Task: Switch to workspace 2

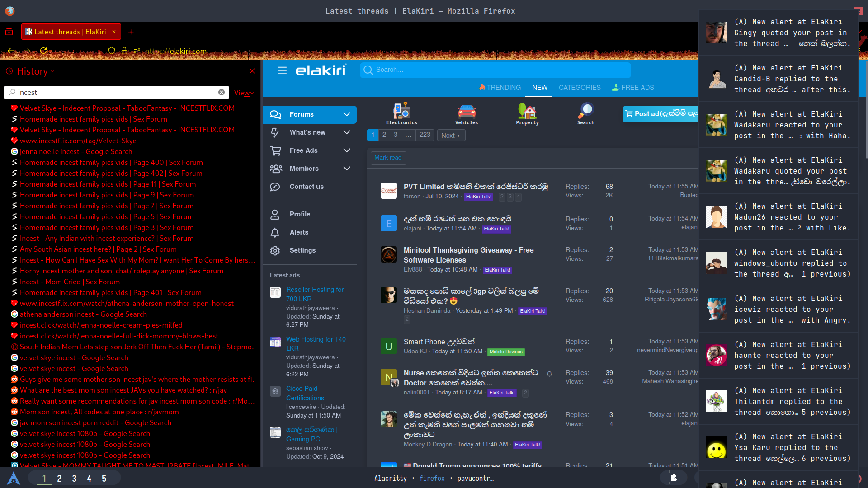Action: 59,478
